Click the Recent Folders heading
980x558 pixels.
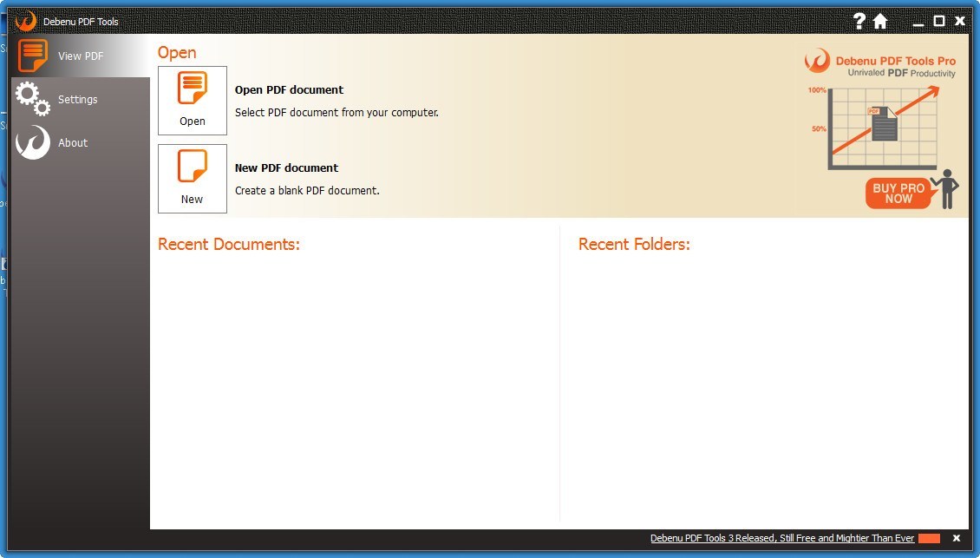click(634, 244)
